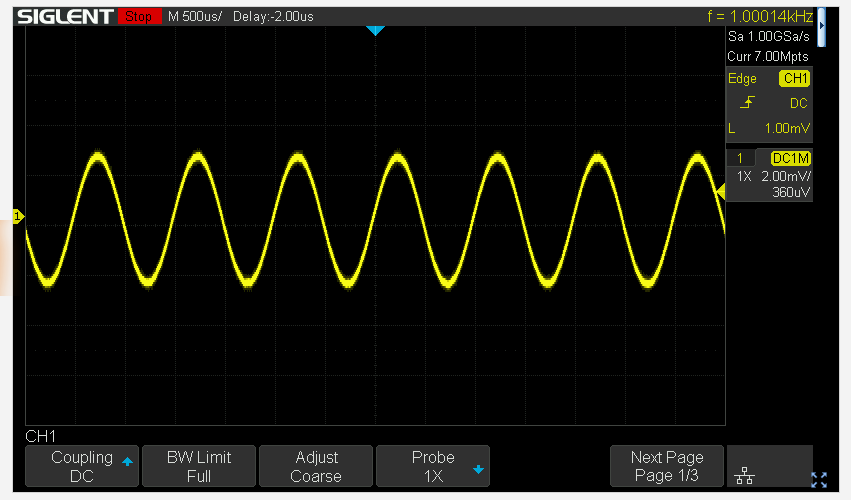Open the Probe 1X dropdown
Image resolution: width=851 pixels, height=500 pixels.
(x=433, y=466)
